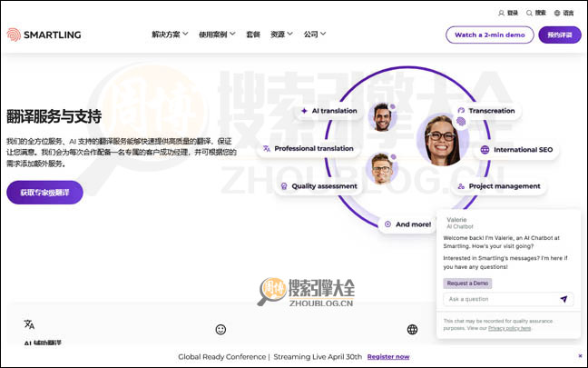Image resolution: width=588 pixels, height=368 pixels.
Task: Click the smiley face feature icon
Action: pos(220,329)
